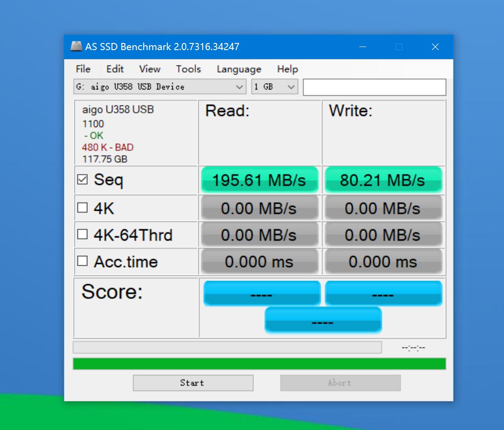This screenshot has height=430, width=504.
Task: Open the Language menu
Action: coord(239,69)
